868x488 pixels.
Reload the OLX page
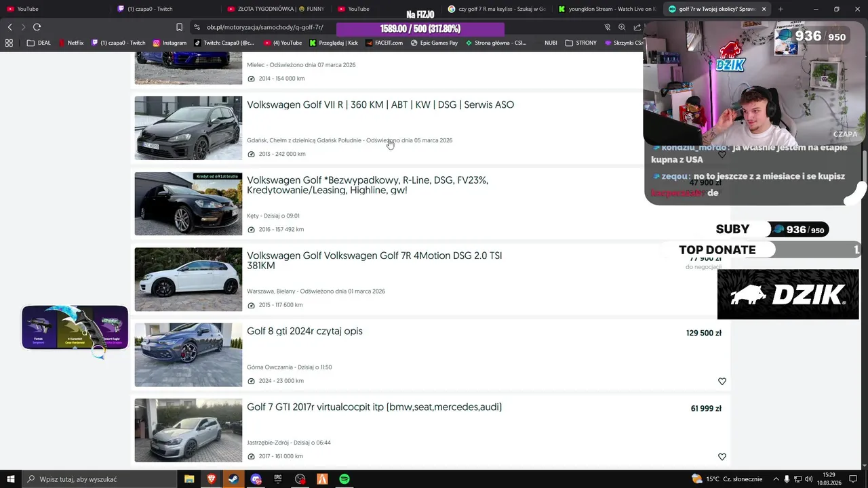point(37,27)
